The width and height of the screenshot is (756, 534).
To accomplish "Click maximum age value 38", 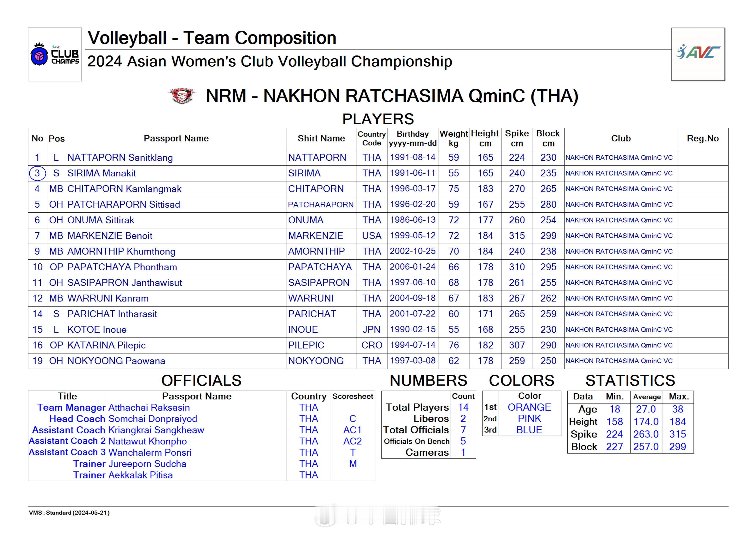I will [x=677, y=409].
